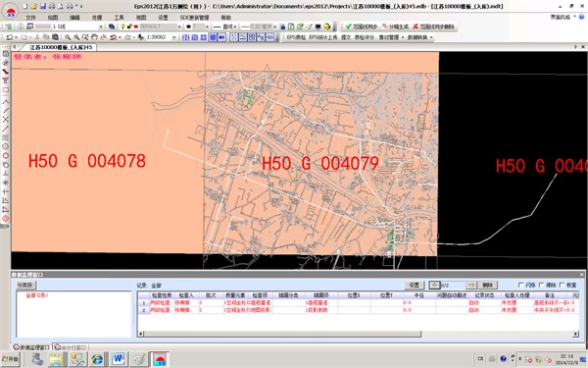Click the layer padlock icon
Image resolution: width=588 pixels, height=368 pixels.
(x=129, y=26)
